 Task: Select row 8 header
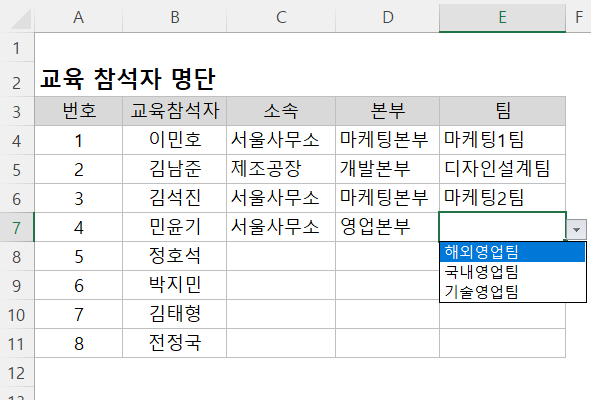pos(17,257)
